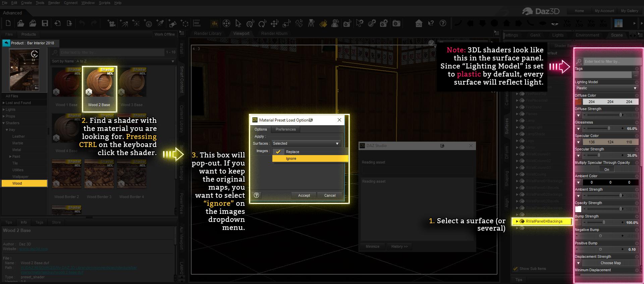The width and height of the screenshot is (644, 284).
Task: Open the Sort by Name dropdown
Action: 113,61
